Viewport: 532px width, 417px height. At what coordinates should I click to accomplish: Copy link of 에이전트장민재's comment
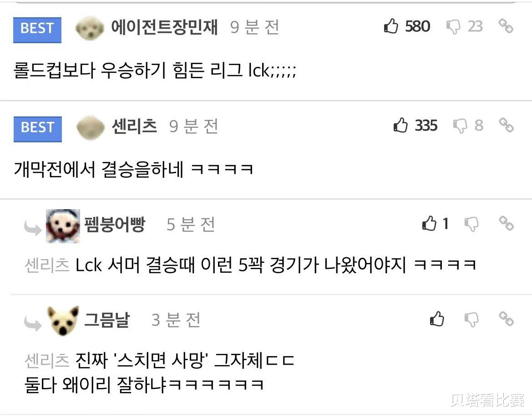pyautogui.click(x=506, y=26)
